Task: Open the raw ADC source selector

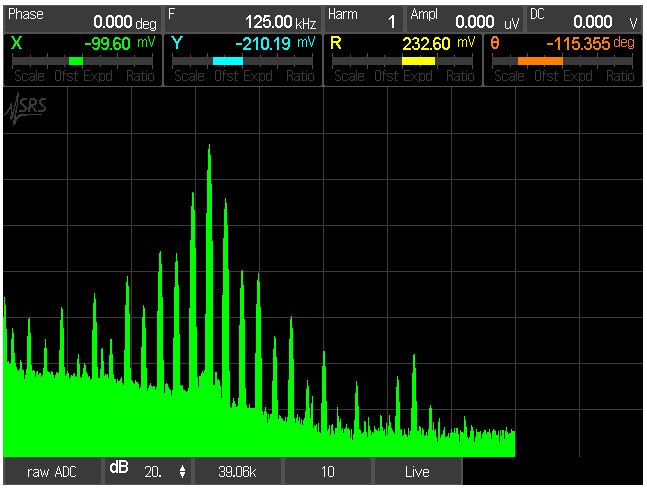Action: point(52,470)
